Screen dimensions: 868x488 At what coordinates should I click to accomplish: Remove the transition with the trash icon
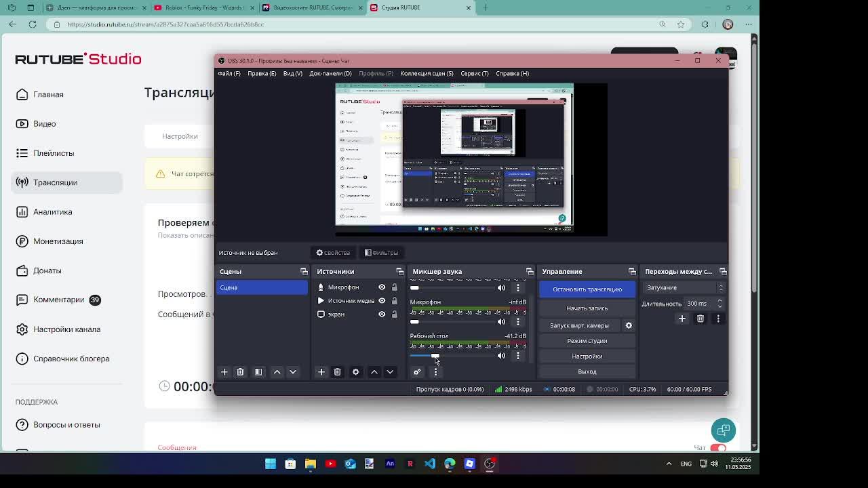pos(701,319)
